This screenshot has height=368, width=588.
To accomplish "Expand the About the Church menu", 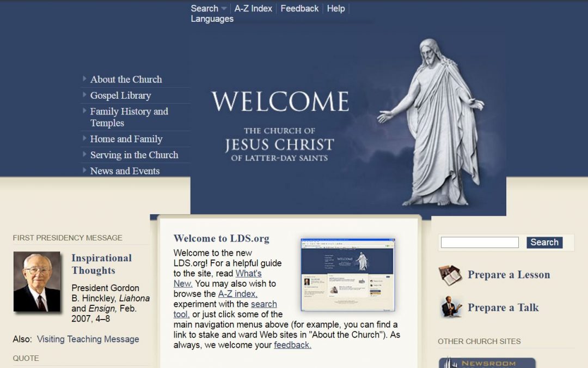I will tap(126, 79).
